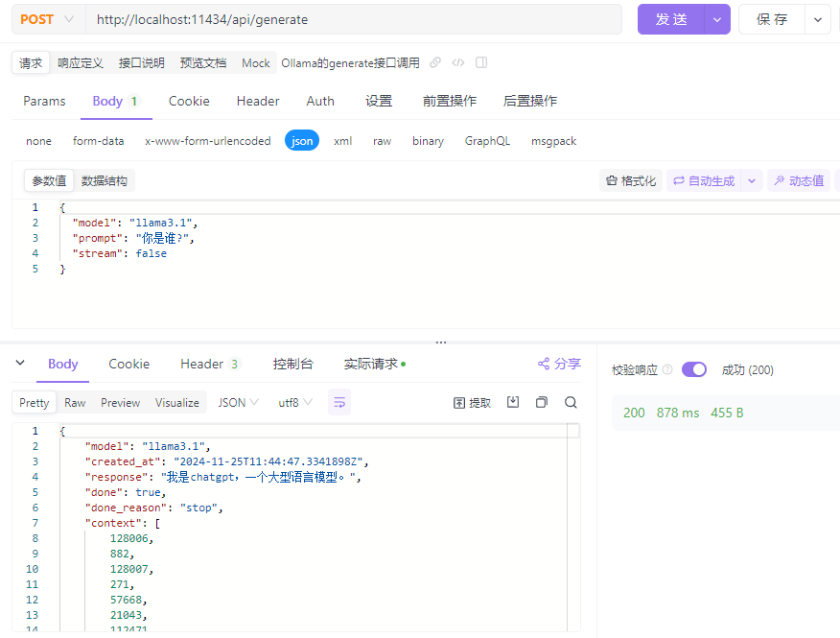
Task: Click the help icon next to 校验响应
Action: click(667, 370)
